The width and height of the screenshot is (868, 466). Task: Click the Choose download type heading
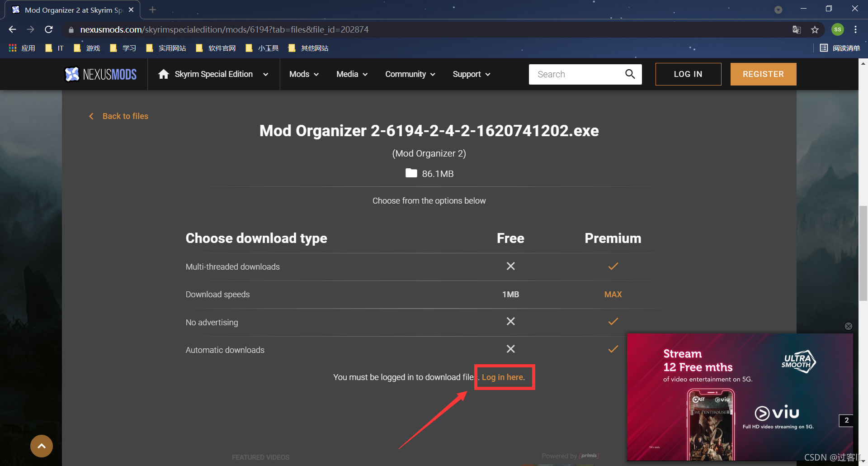(256, 238)
